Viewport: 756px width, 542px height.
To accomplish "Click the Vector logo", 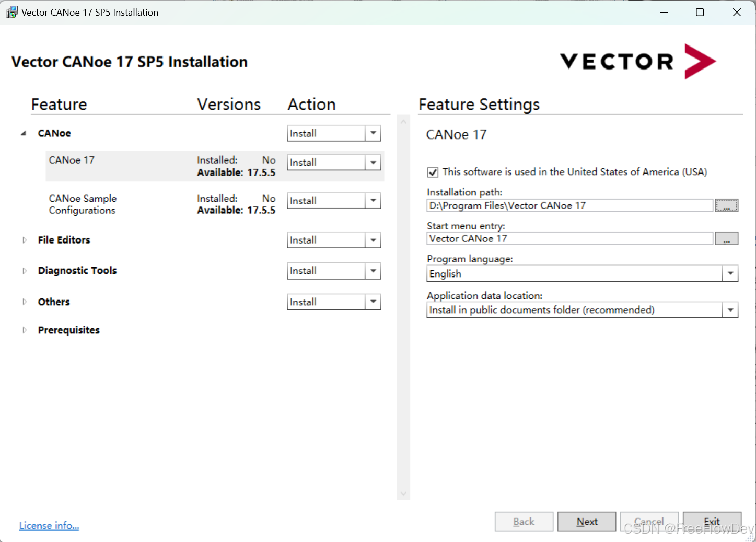I will point(638,61).
